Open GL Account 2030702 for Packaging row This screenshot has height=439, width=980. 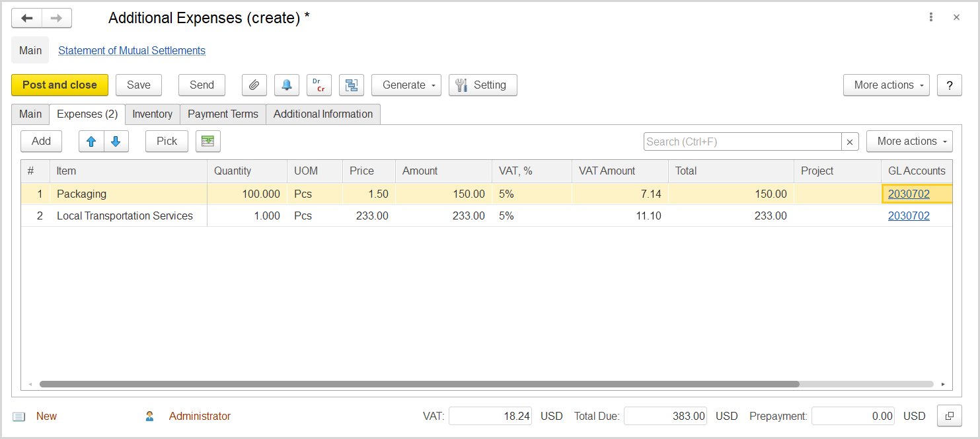908,194
